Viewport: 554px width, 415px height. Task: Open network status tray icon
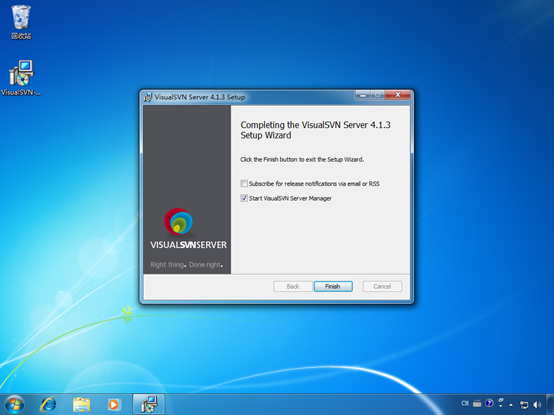pos(524,405)
